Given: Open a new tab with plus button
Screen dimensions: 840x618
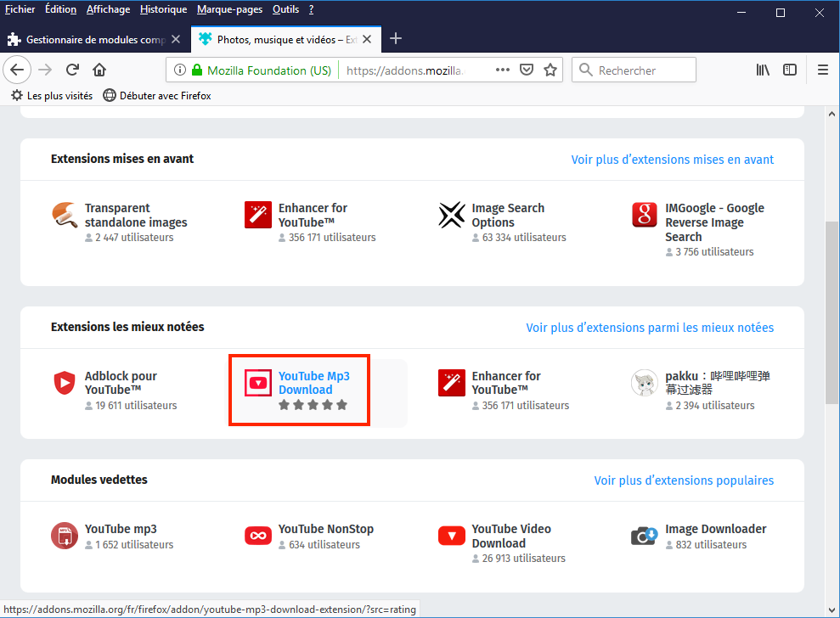Looking at the screenshot, I should click(x=395, y=39).
